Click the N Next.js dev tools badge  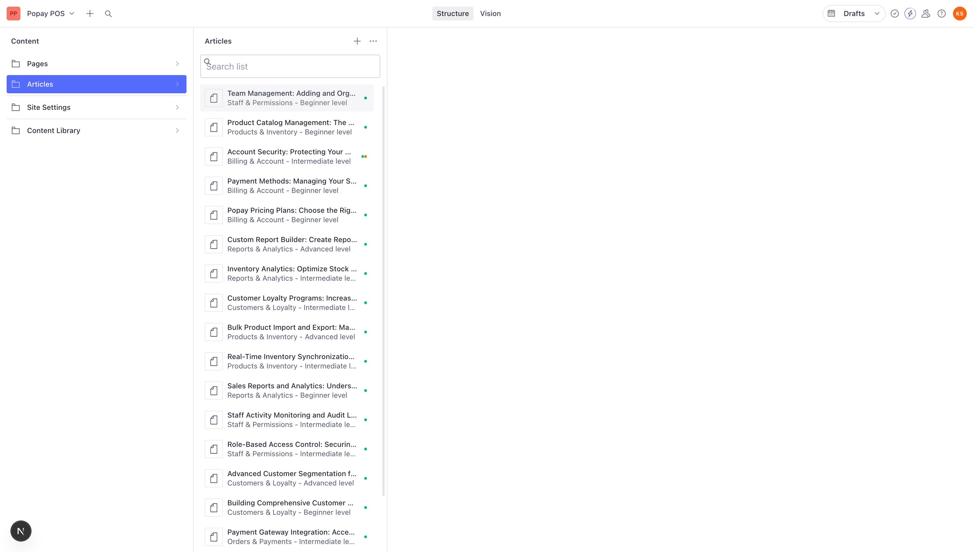pos(21,531)
